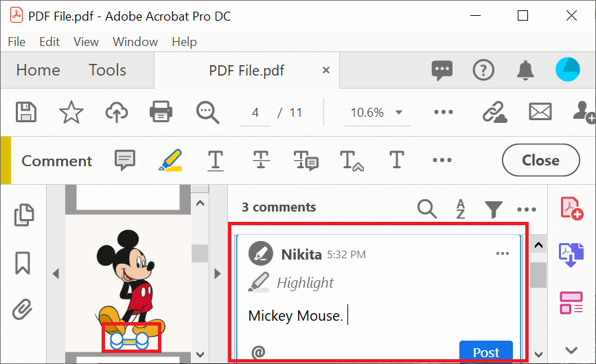The height and width of the screenshot is (364, 596).
Task: Pick the Strikethrough text tool
Action: tap(260, 161)
